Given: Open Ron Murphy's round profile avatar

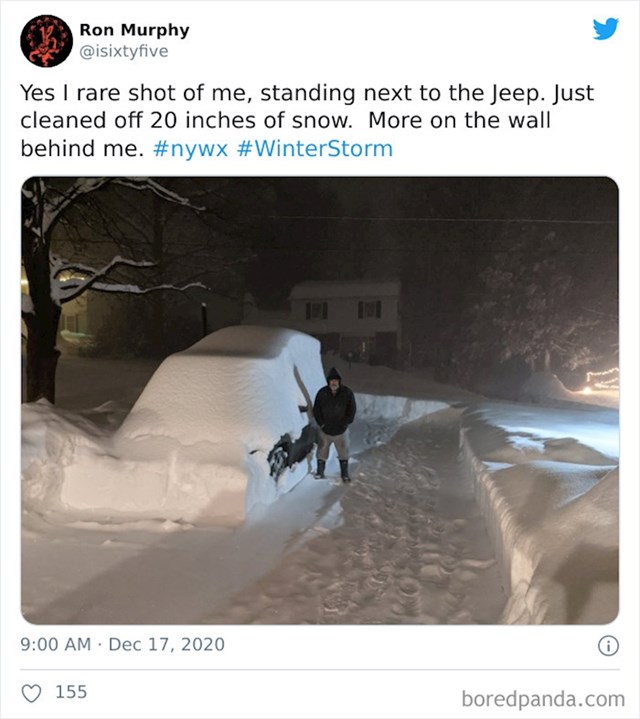Looking at the screenshot, I should pos(46,41).
